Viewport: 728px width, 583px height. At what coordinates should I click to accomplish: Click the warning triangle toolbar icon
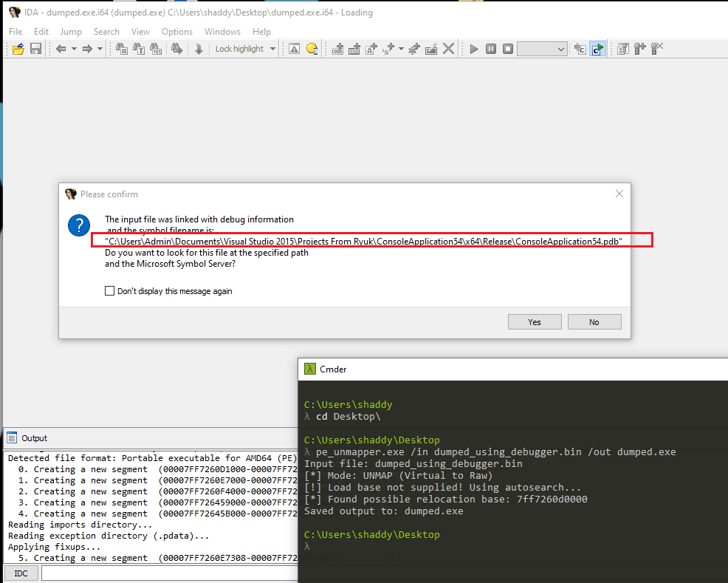coord(295,49)
